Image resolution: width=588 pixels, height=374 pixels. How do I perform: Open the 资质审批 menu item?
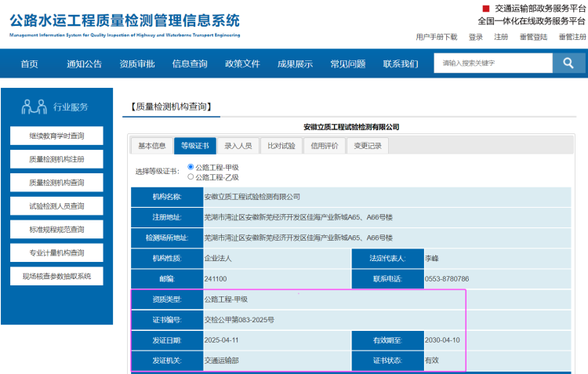[x=137, y=64]
